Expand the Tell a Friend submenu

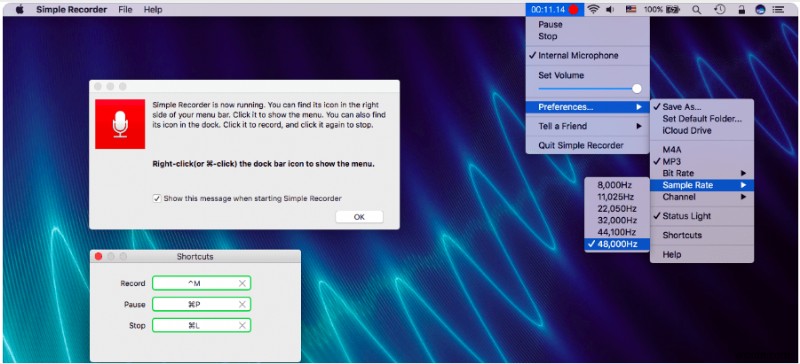pos(588,126)
